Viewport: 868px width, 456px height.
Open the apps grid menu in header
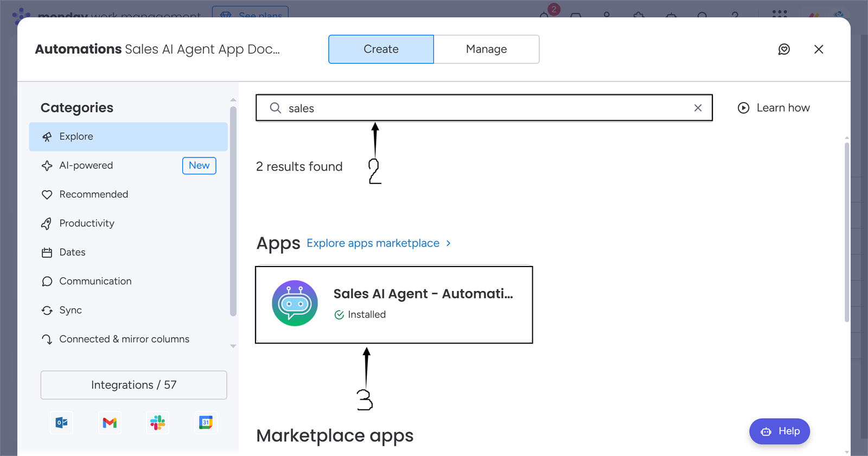(780, 13)
